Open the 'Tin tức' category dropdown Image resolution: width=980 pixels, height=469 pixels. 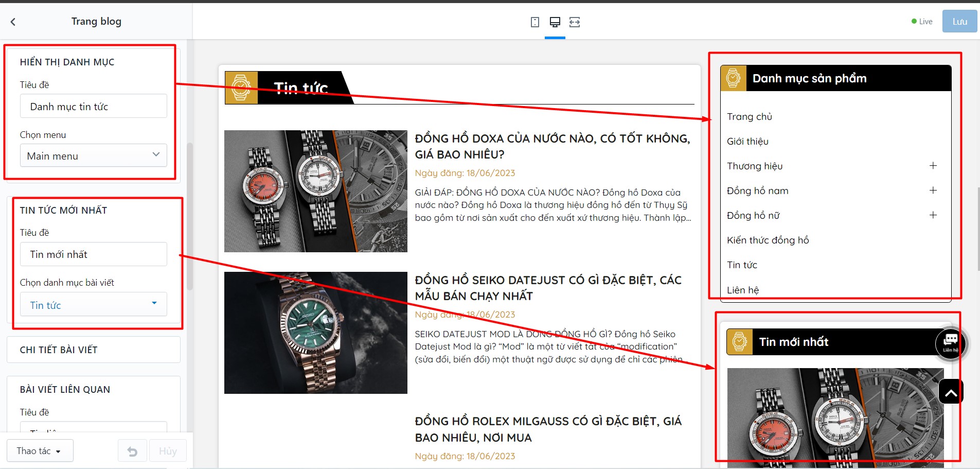pos(94,305)
